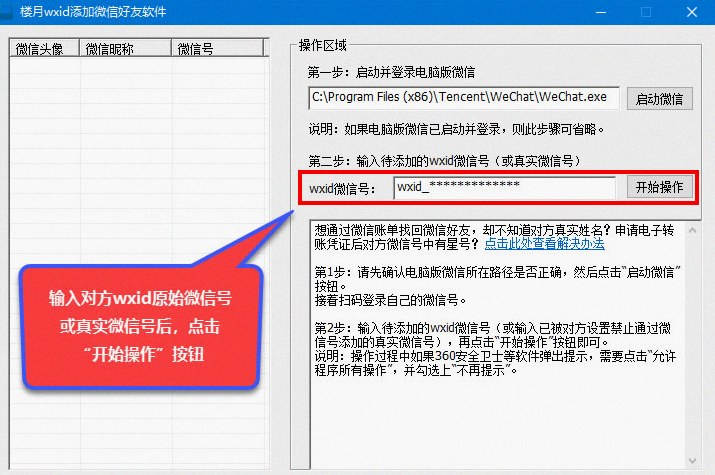Click the 第1步：请先确认电脑版微信 instruction text
Image resolution: width=715 pixels, height=475 pixels.
[x=497, y=279]
